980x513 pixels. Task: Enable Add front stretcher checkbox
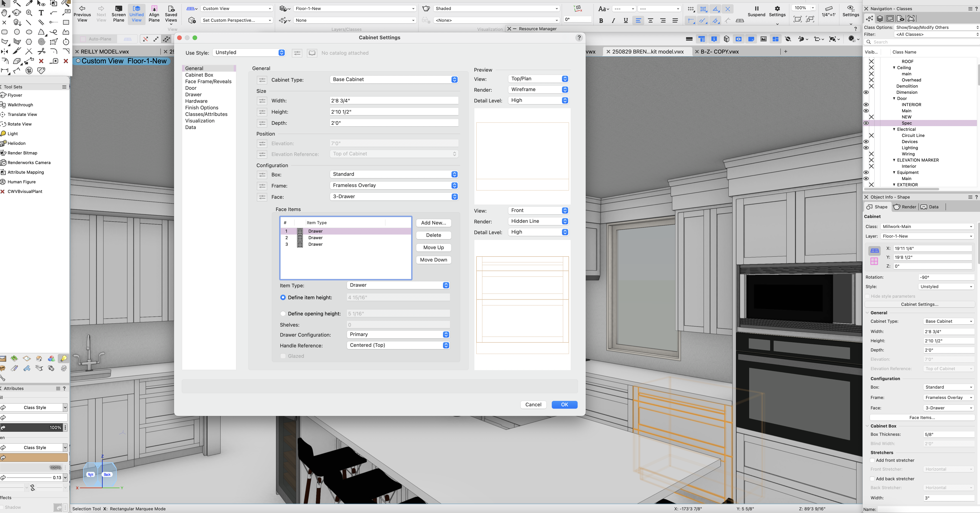pos(872,460)
